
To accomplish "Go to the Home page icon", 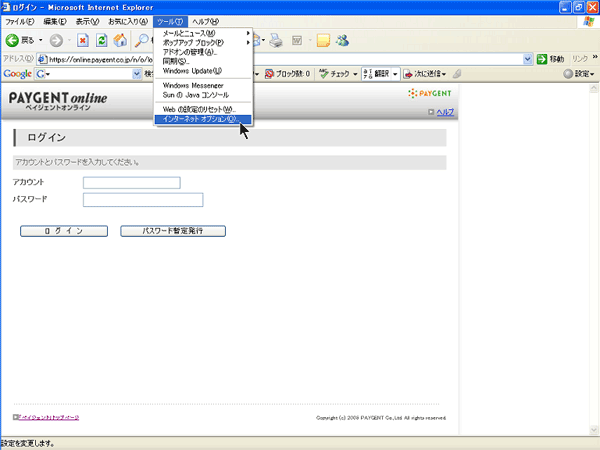I will tap(120, 40).
